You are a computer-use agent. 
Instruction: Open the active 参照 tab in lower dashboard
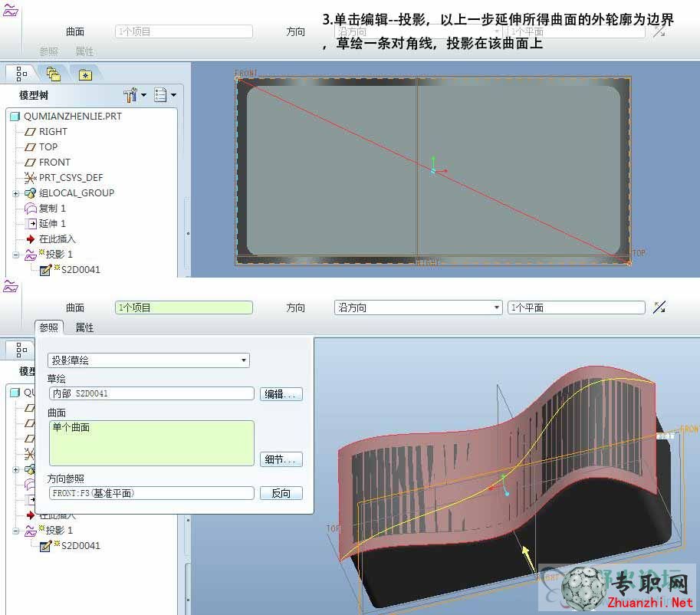tap(48, 327)
